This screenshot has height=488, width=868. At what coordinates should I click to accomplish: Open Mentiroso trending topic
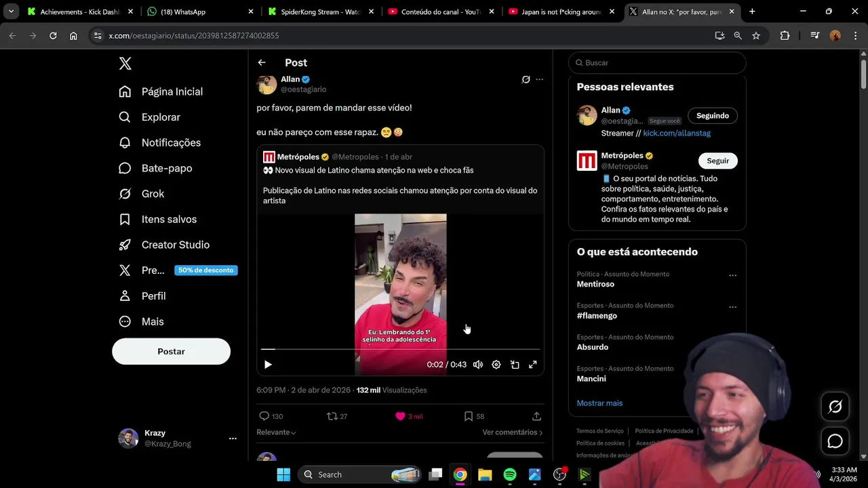595,284
